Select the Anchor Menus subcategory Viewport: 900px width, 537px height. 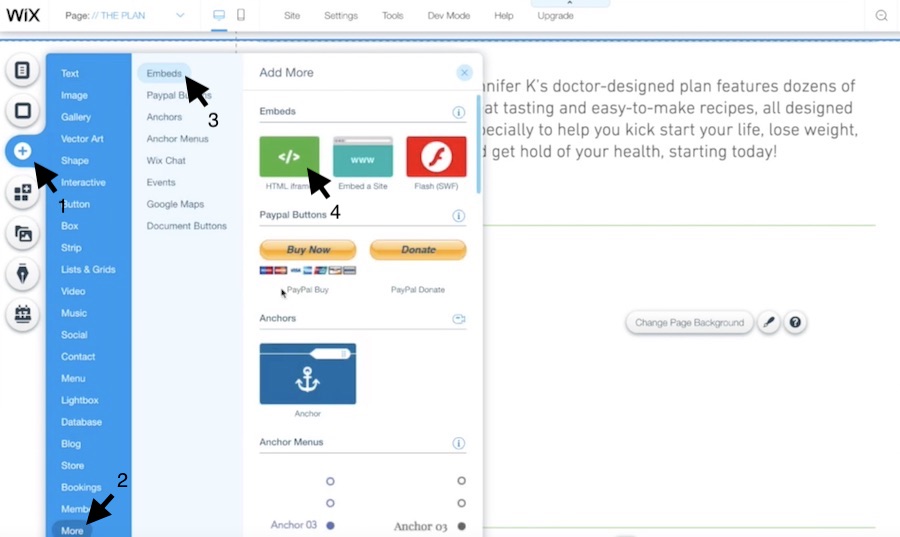[x=177, y=139]
